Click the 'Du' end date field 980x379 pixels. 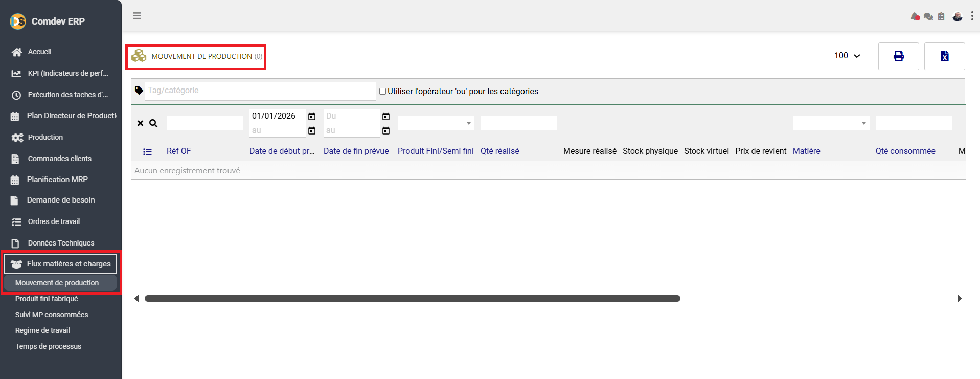tap(352, 116)
